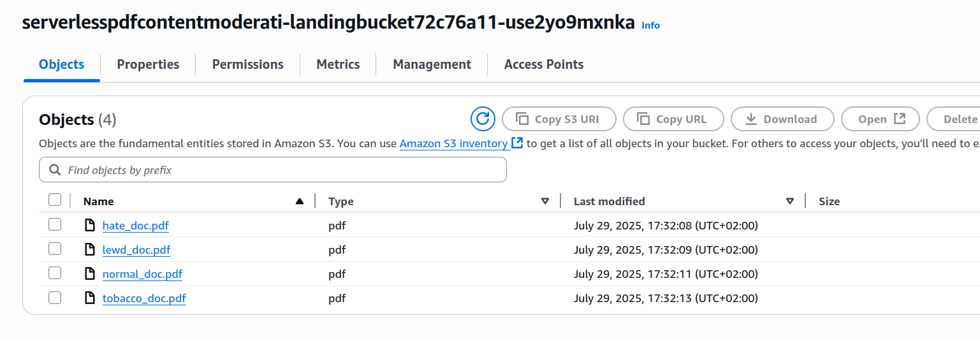The width and height of the screenshot is (980, 341).
Task: Sort by Name using ascending arrow
Action: tap(300, 201)
